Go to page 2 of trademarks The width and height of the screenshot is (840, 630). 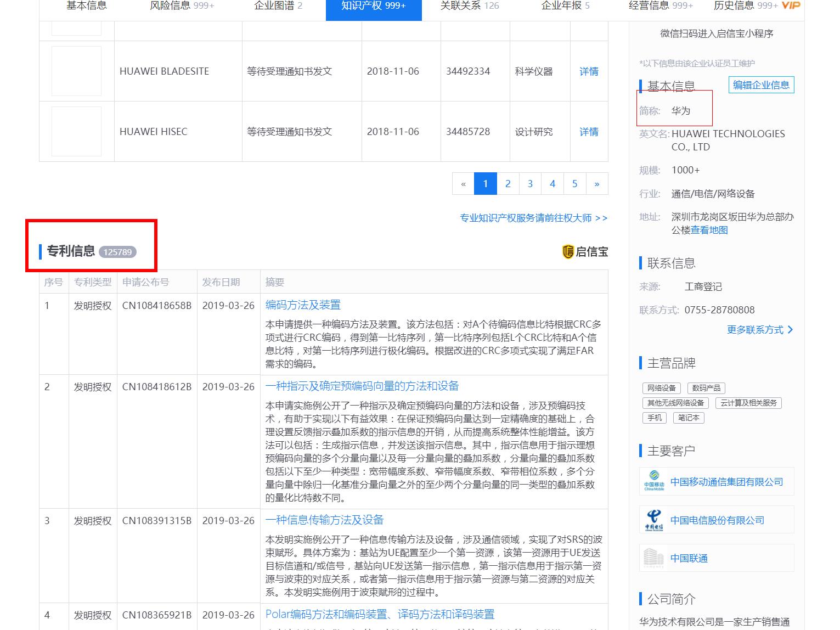(x=508, y=184)
